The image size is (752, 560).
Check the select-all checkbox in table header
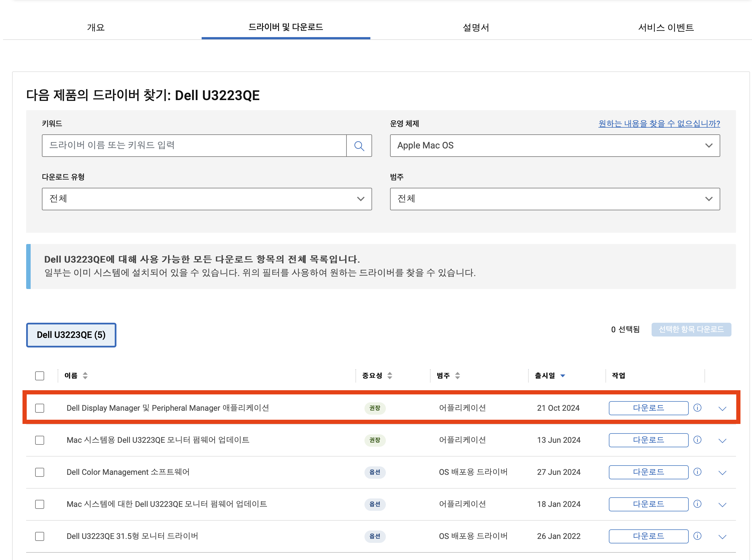click(x=40, y=376)
